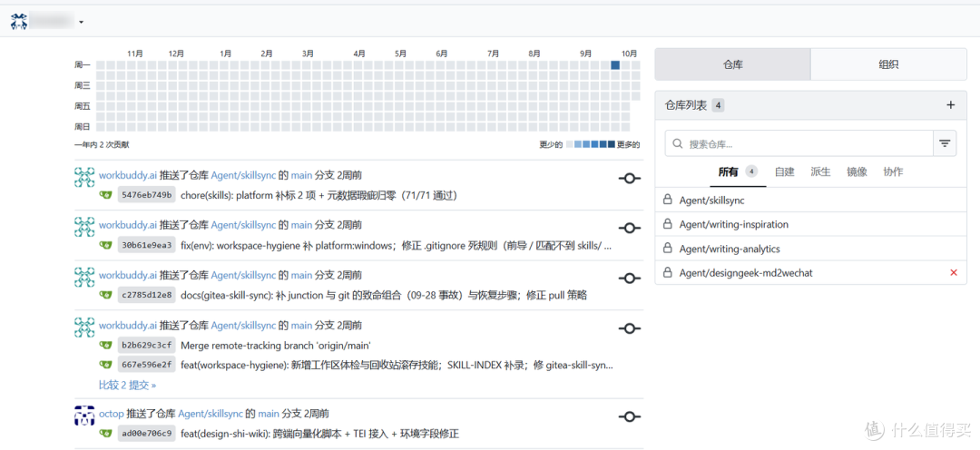Click commit icon on the c2785d12e8 activity row
Viewport: 980px width, 450px height.
(630, 279)
